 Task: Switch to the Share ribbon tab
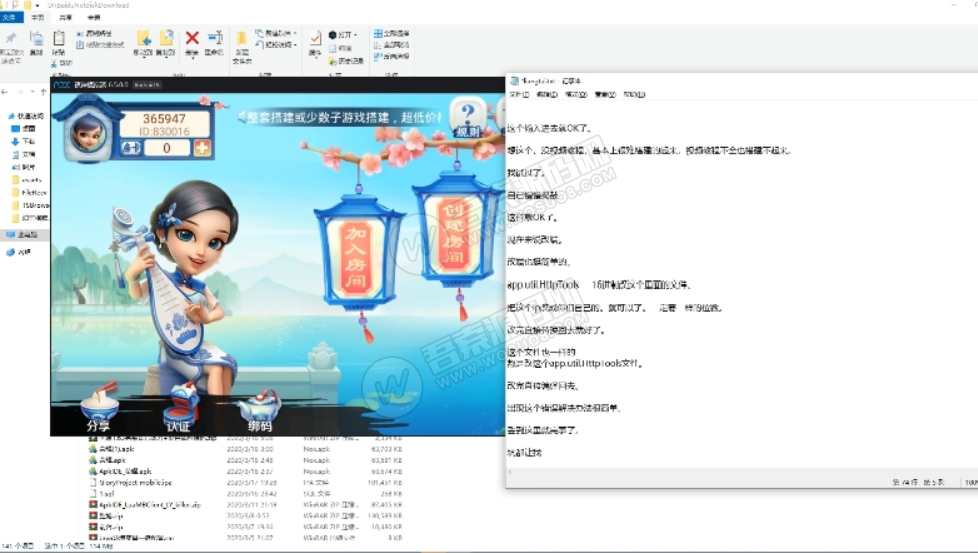point(65,17)
